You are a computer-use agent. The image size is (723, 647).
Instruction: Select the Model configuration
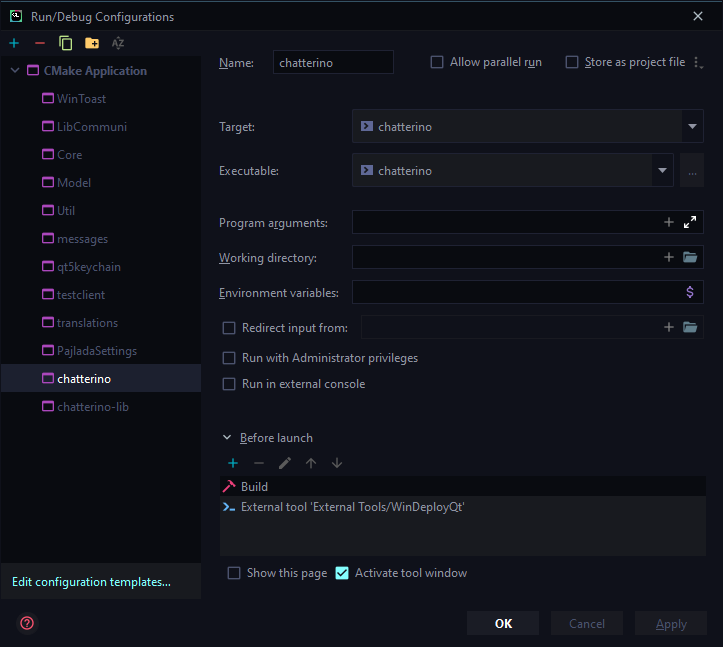[101, 183]
